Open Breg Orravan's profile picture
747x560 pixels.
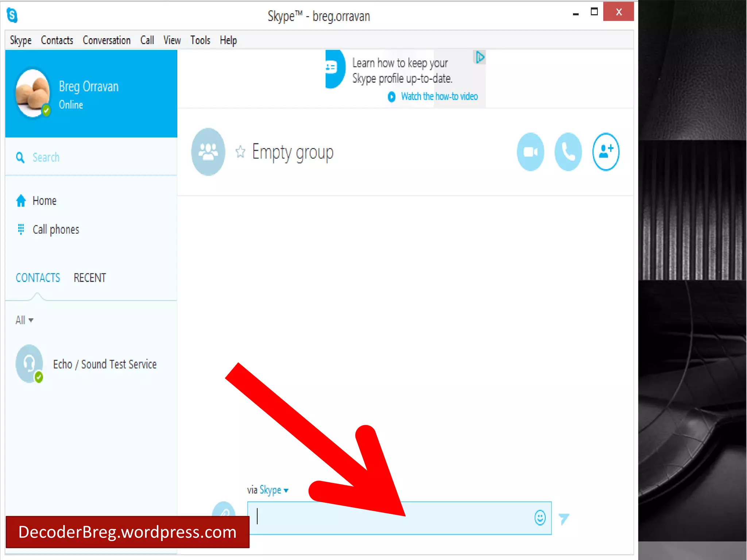click(32, 93)
